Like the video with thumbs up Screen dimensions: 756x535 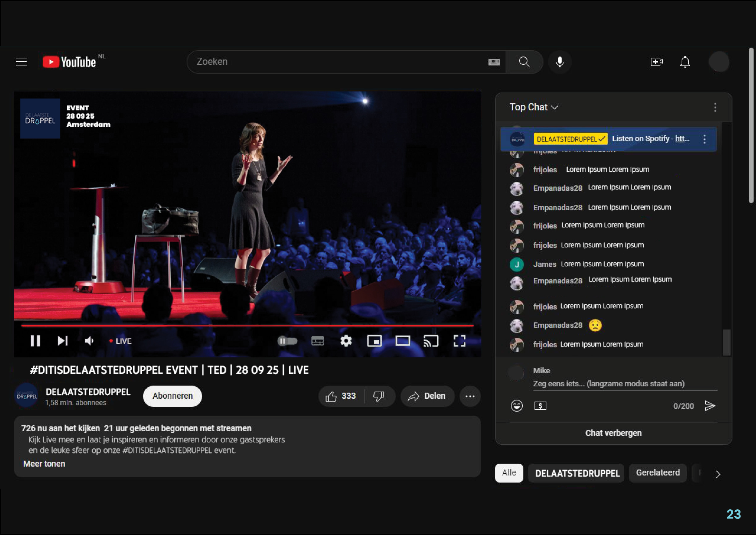pos(331,396)
